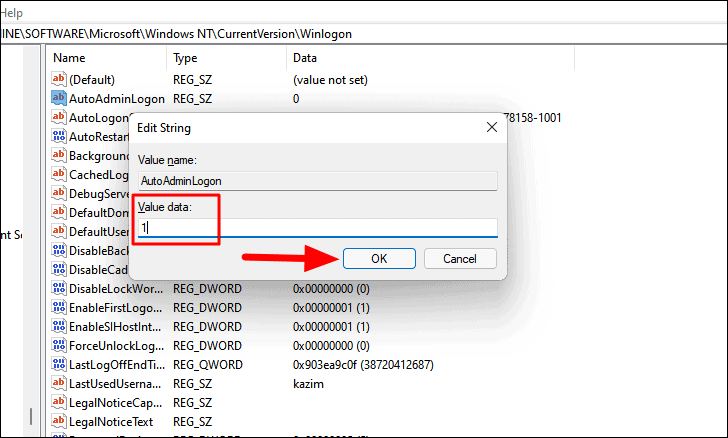Click the DisableLockWor... DWORD icon
This screenshot has height=438, width=728.
click(x=58, y=288)
